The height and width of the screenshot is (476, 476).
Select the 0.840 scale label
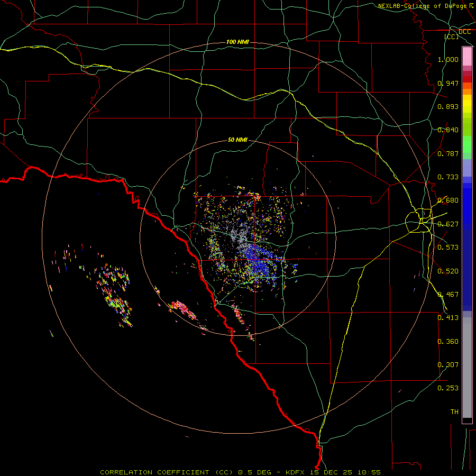point(448,130)
